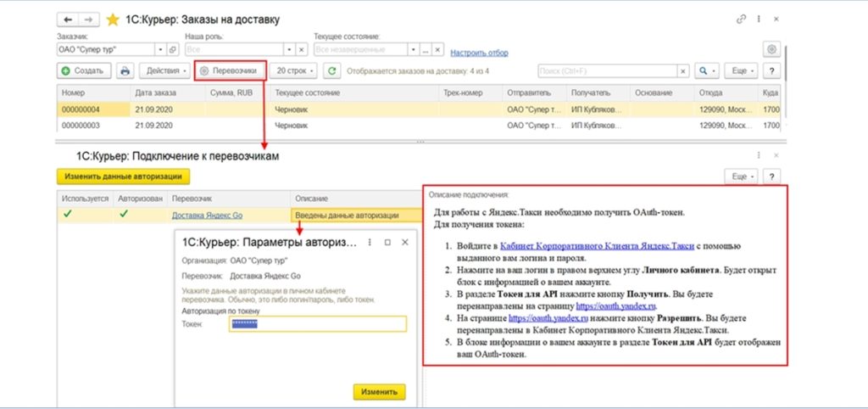Click the printer icon in the toolbar
This screenshot has height=409, width=868.
(125, 71)
